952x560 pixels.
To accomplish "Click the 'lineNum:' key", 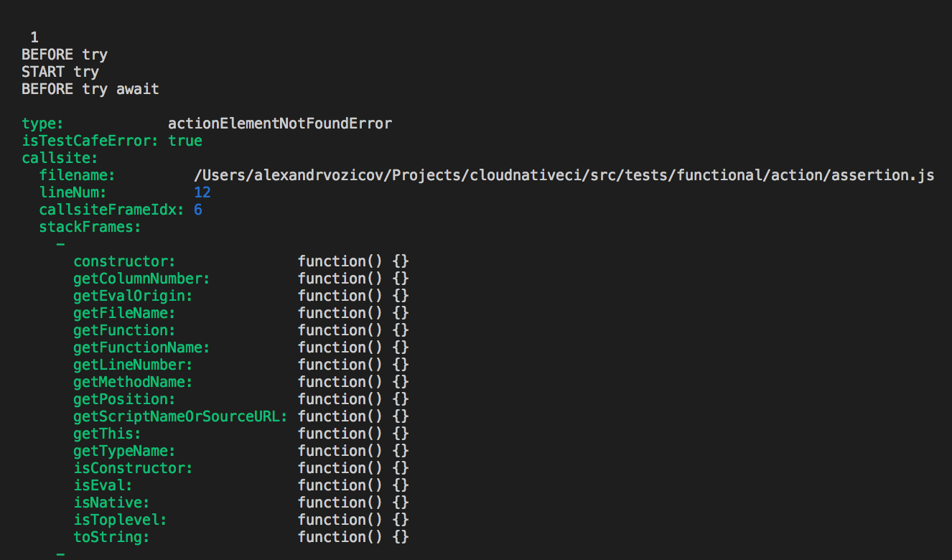I will click(73, 192).
